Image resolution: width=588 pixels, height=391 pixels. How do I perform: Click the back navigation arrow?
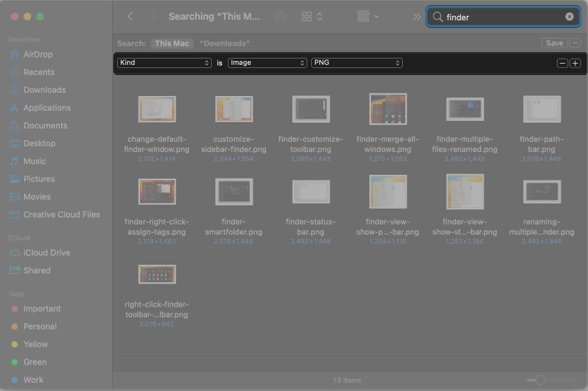pos(130,17)
